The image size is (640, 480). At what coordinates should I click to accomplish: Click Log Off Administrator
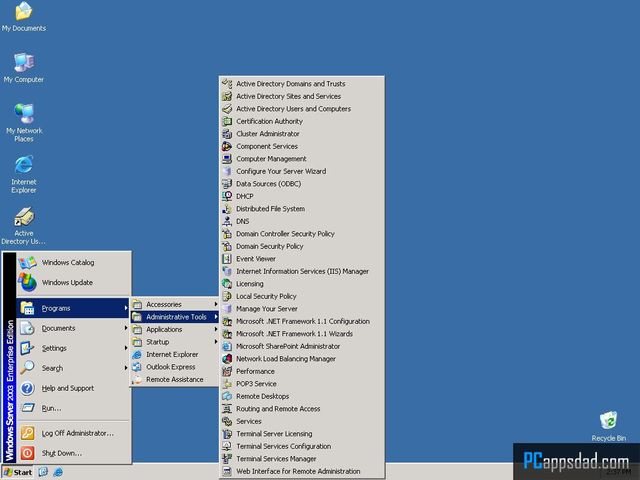73,433
